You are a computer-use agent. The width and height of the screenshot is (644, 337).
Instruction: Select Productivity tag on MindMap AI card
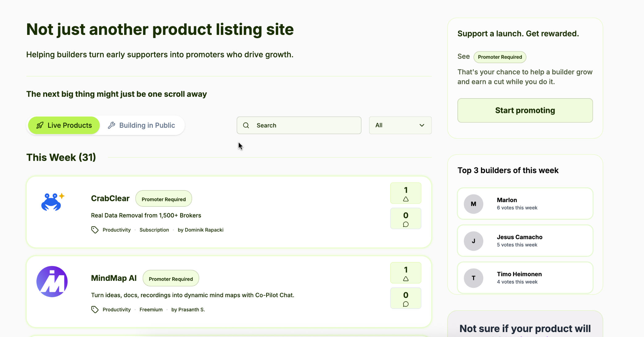117,310
